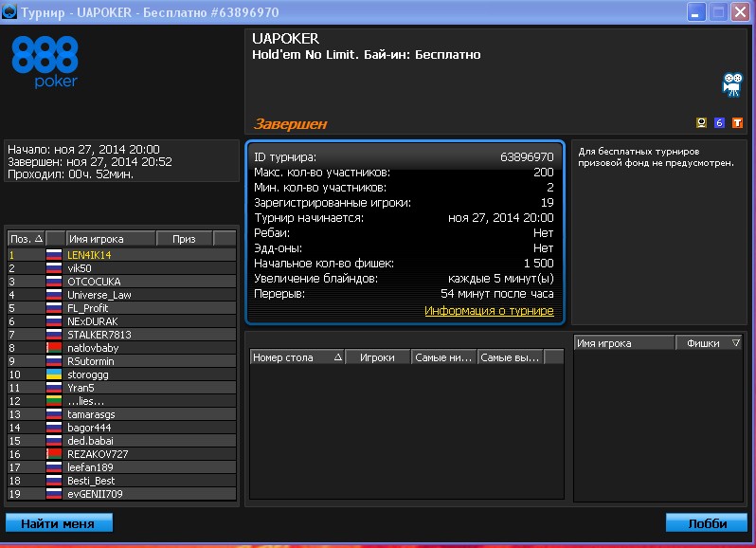Select player row evGENII709

[122, 494]
